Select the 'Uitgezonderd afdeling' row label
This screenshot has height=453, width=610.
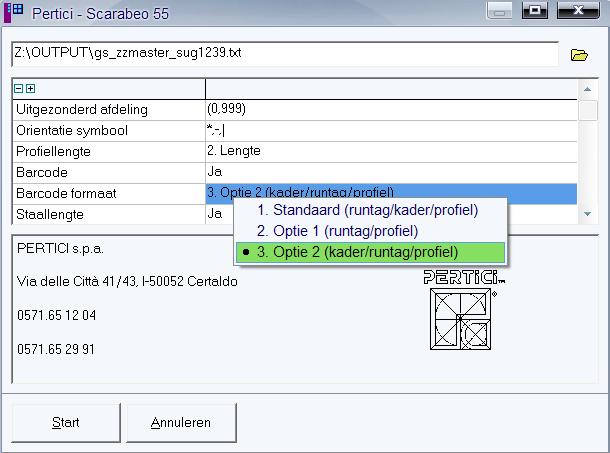point(82,110)
